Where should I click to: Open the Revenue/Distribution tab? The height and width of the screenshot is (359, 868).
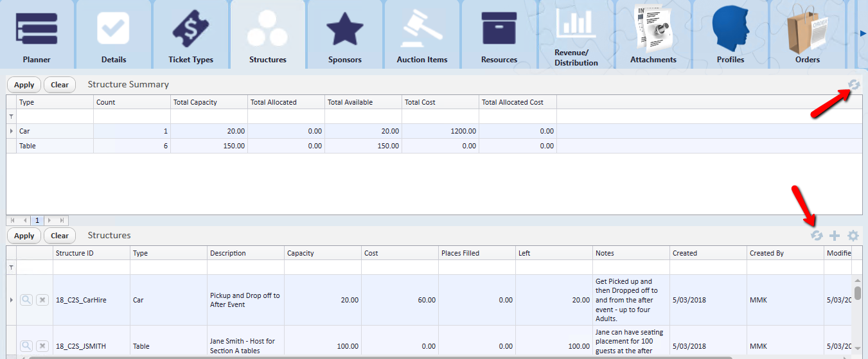coord(576,35)
